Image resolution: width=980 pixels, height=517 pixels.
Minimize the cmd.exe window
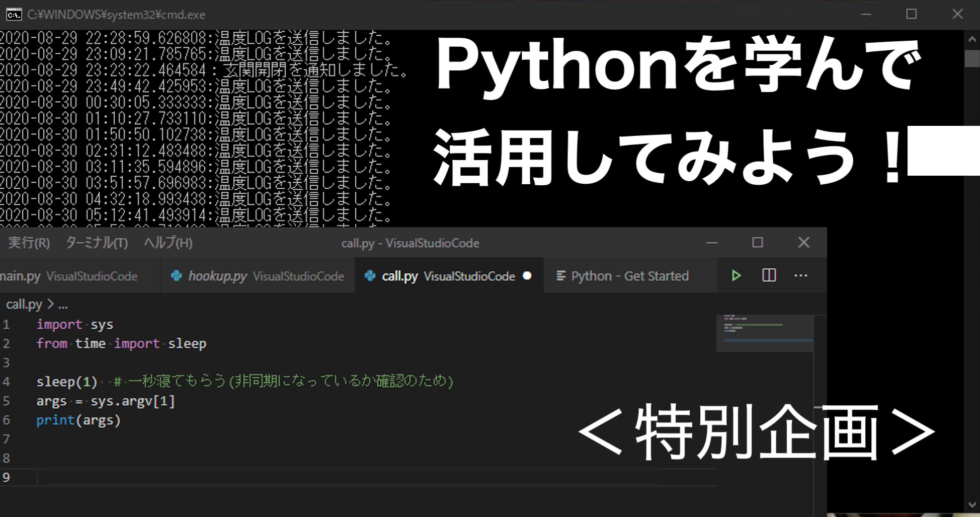[x=866, y=14]
